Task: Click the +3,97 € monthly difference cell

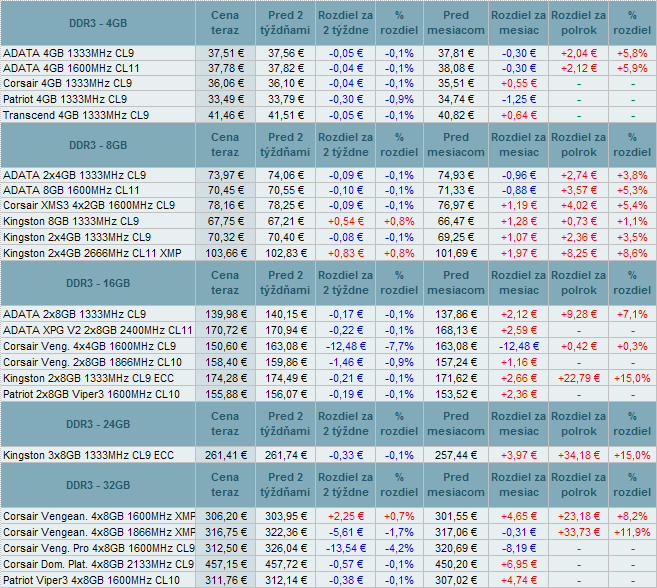Action: coord(519,455)
